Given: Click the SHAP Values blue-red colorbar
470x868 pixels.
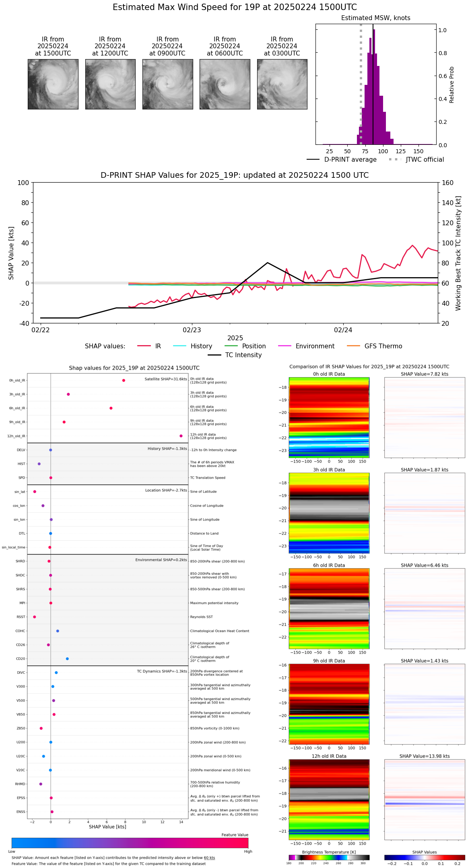Looking at the screenshot, I should (425, 858).
